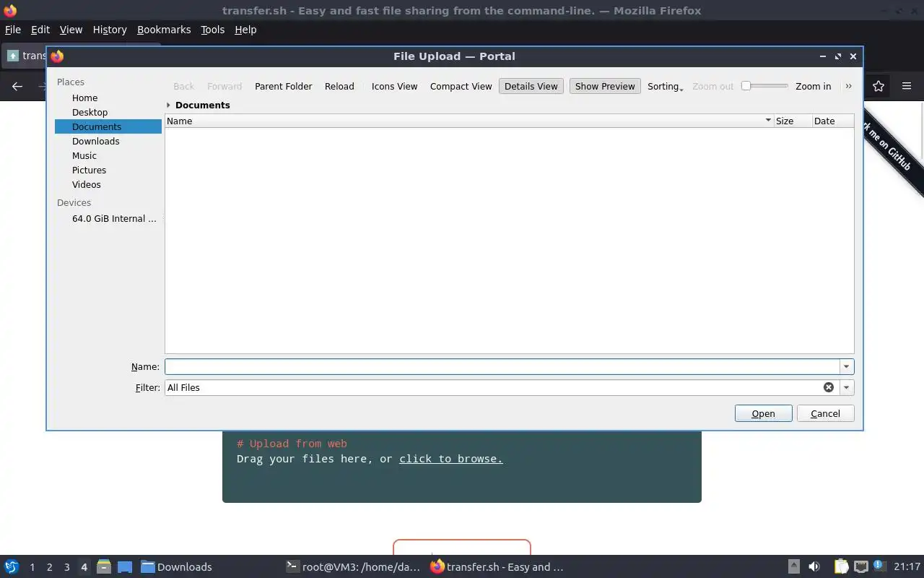The image size is (924, 578).
Task: Select Documents in the Places sidebar
Action: click(x=108, y=126)
